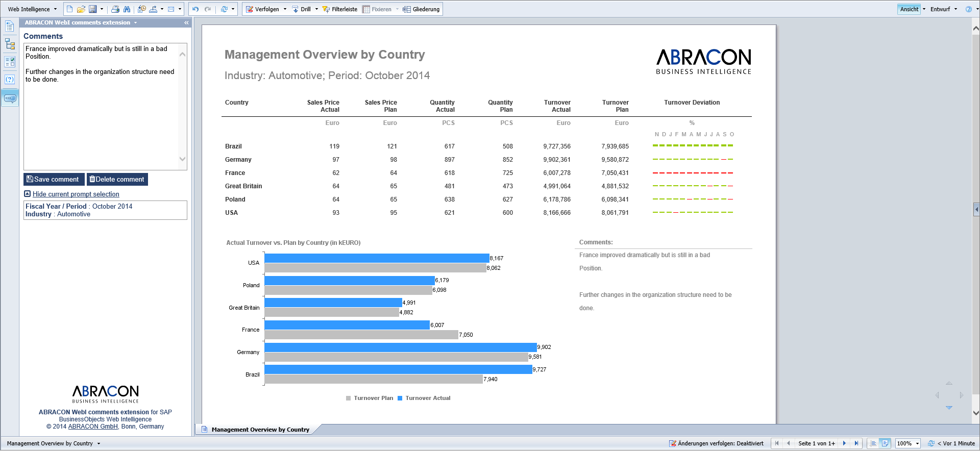The width and height of the screenshot is (980, 451).
Task: Open the comments speech-bubble side panel icon
Action: (10, 98)
